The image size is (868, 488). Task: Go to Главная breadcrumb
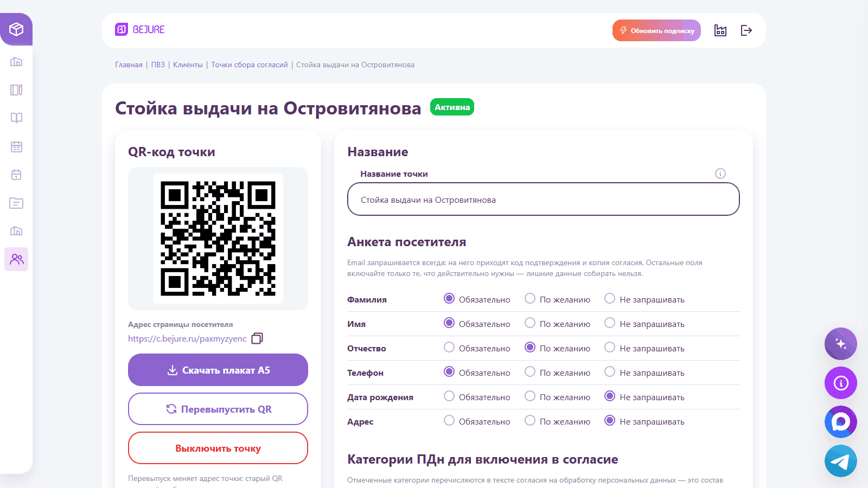pos(129,65)
